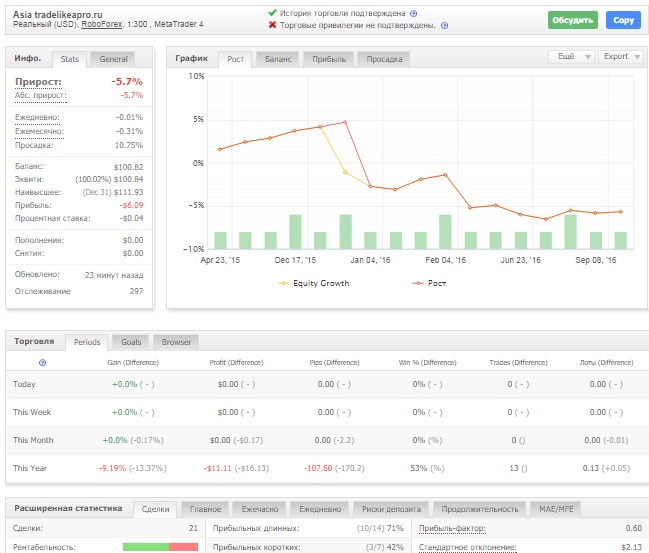Click the blue Copy button
Viewport: 649px width, 553px height.
623,20
